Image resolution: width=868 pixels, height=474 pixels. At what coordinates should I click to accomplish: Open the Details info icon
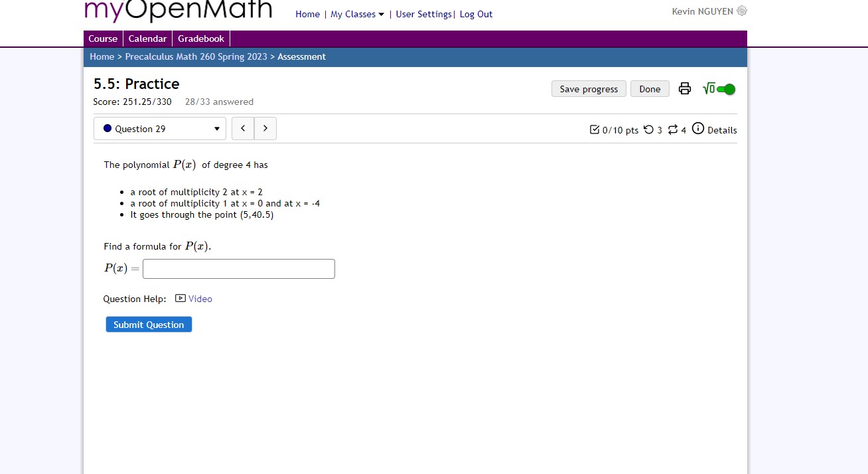click(698, 129)
